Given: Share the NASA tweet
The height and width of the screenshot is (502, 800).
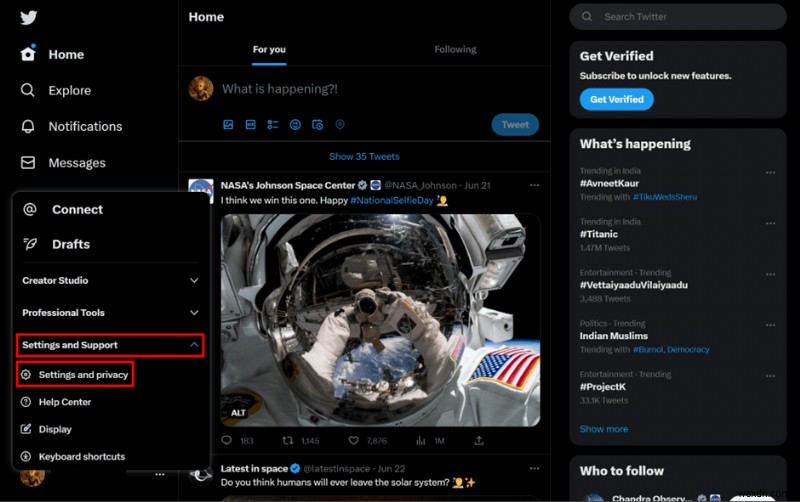Looking at the screenshot, I should [x=479, y=440].
